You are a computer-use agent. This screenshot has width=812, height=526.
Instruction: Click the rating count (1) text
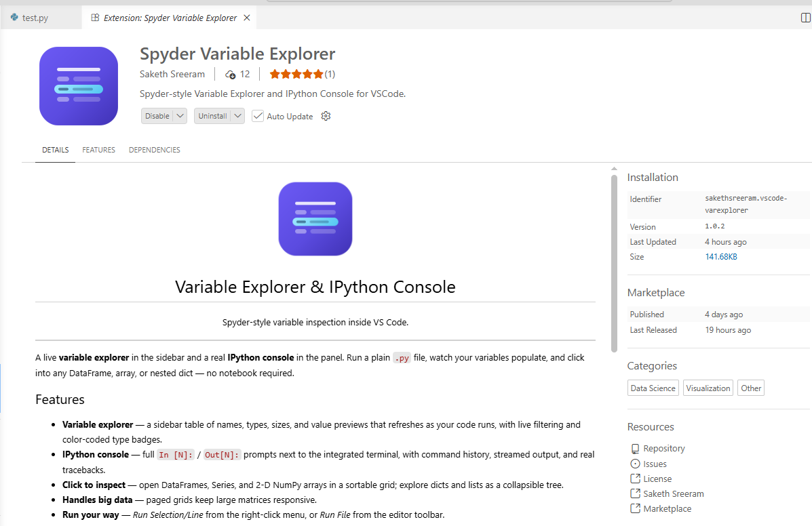point(330,74)
